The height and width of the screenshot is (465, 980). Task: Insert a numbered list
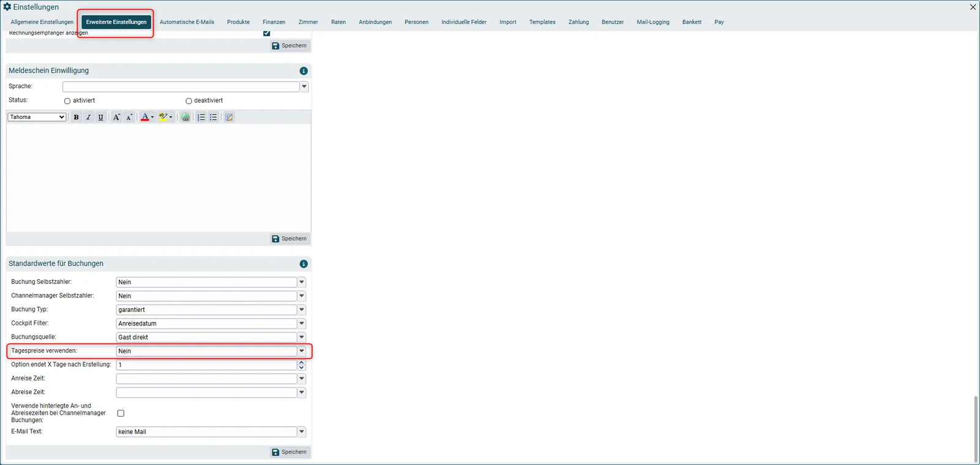click(x=201, y=117)
